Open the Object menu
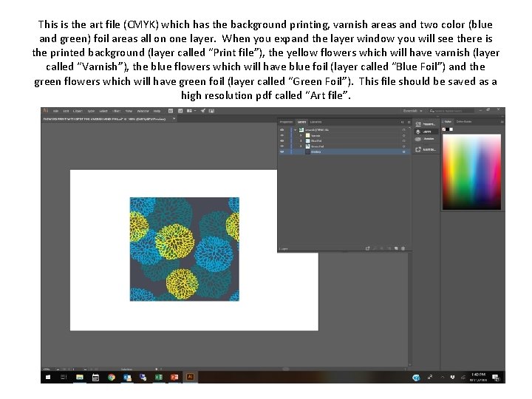 coord(78,111)
